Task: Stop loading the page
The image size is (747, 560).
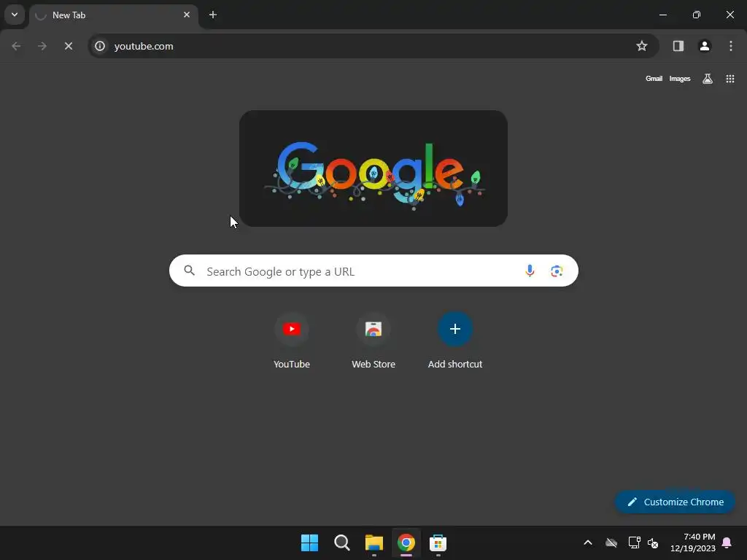Action: (69, 46)
